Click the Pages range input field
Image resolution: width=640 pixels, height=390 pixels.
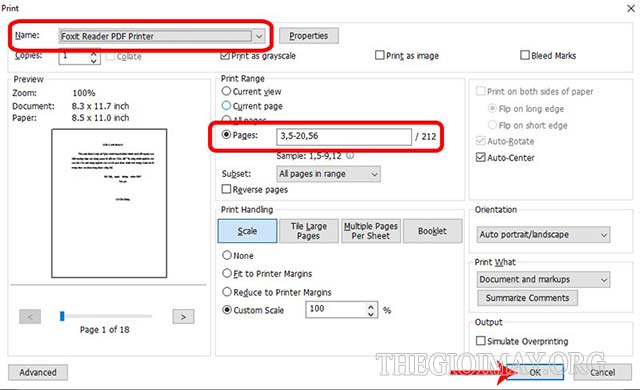tap(344, 136)
